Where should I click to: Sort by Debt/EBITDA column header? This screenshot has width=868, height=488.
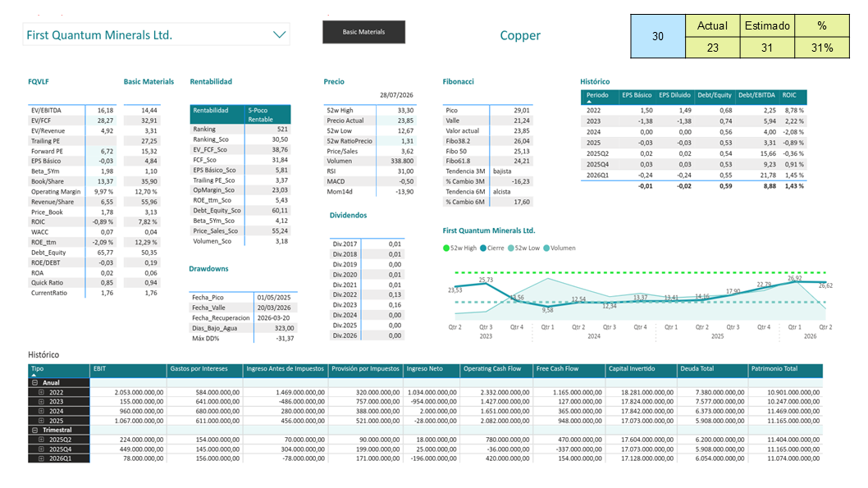pyautogui.click(x=756, y=95)
